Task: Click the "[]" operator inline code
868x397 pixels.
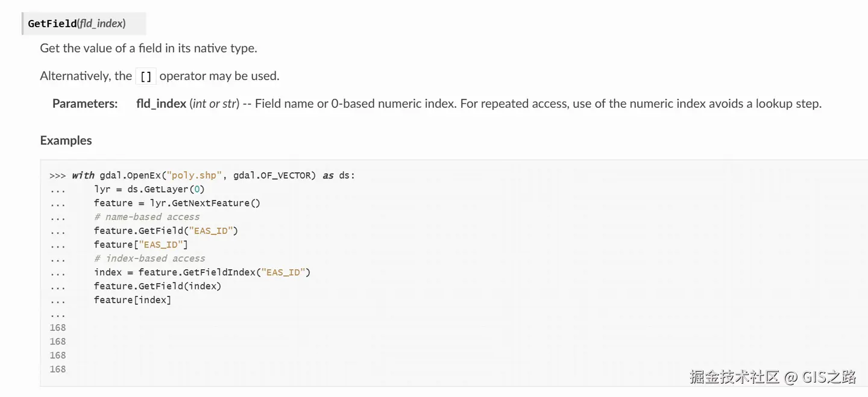Action: click(x=145, y=77)
